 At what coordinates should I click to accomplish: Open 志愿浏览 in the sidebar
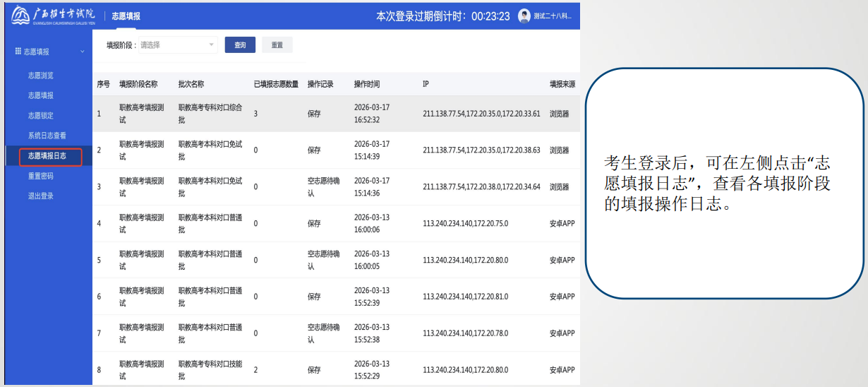41,76
